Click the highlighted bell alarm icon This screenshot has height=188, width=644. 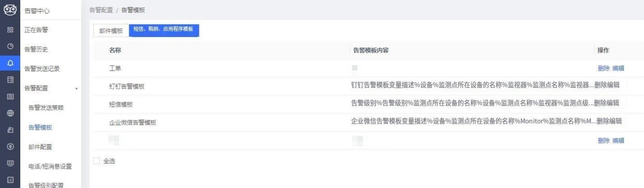click(10, 63)
